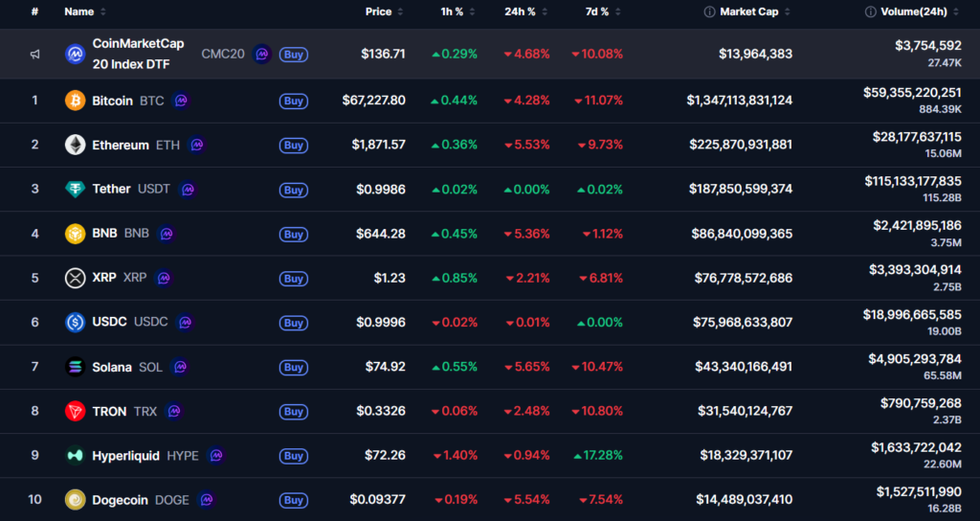980x521 pixels.
Task: Click USDC volume $18,996,665,585
Action: point(912,314)
